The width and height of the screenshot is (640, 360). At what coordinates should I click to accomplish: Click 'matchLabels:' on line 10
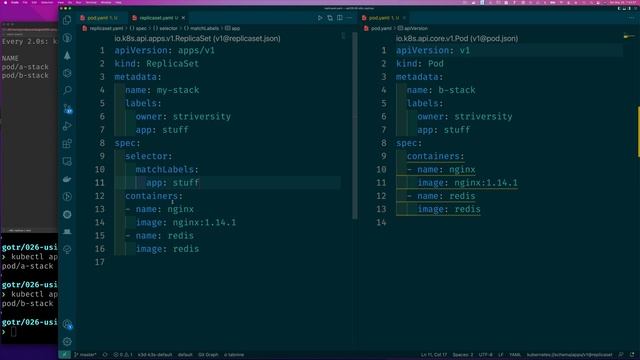point(167,169)
